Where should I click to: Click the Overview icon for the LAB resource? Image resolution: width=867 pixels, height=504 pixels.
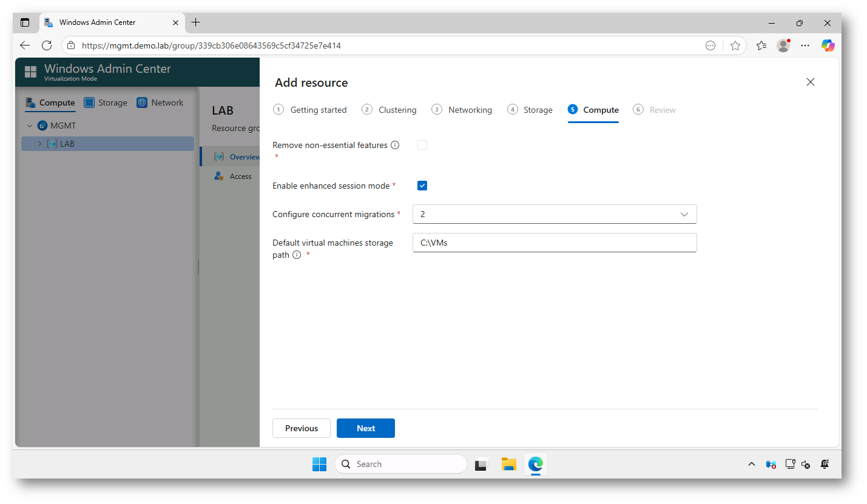coord(219,156)
